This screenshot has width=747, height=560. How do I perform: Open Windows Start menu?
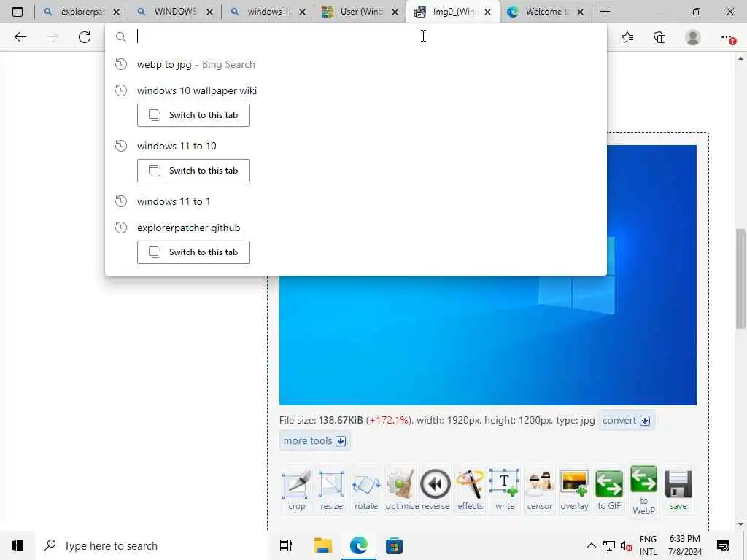click(18, 545)
